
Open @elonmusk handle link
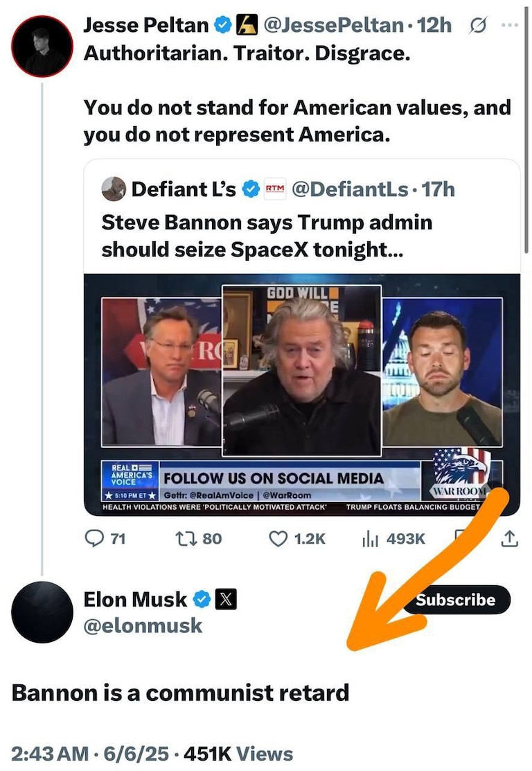(x=143, y=625)
